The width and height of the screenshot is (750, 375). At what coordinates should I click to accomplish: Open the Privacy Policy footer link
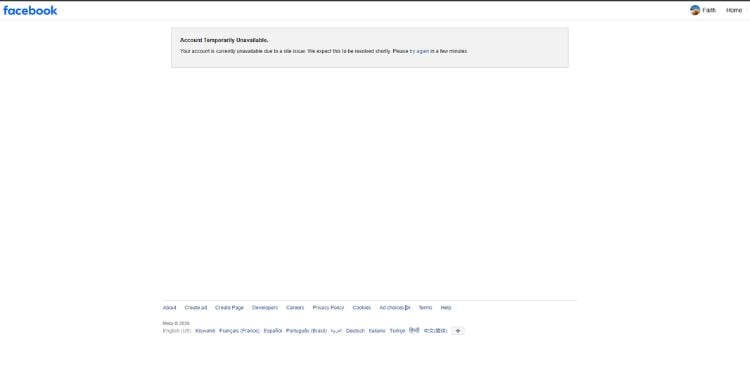click(x=328, y=308)
